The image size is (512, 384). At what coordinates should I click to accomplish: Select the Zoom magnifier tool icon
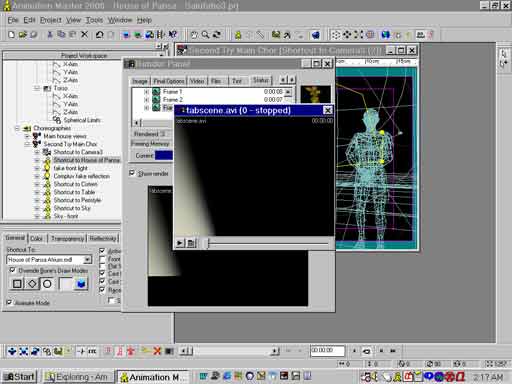coord(205,35)
